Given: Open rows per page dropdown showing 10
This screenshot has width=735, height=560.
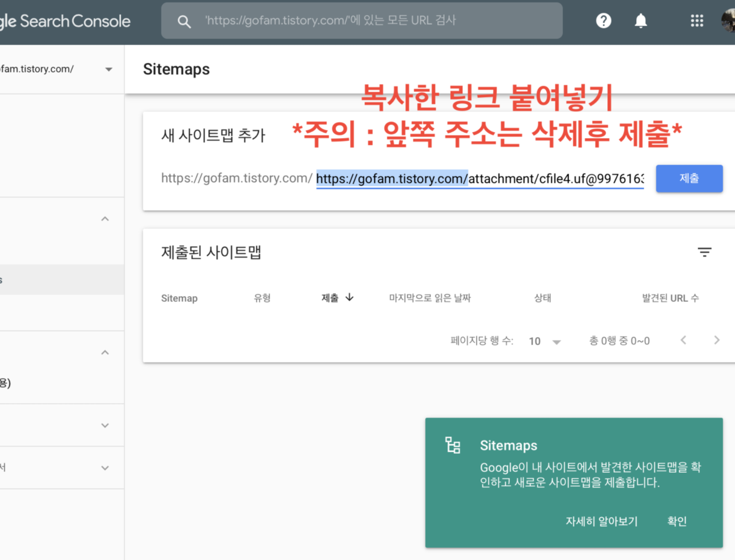Looking at the screenshot, I should pos(544,341).
